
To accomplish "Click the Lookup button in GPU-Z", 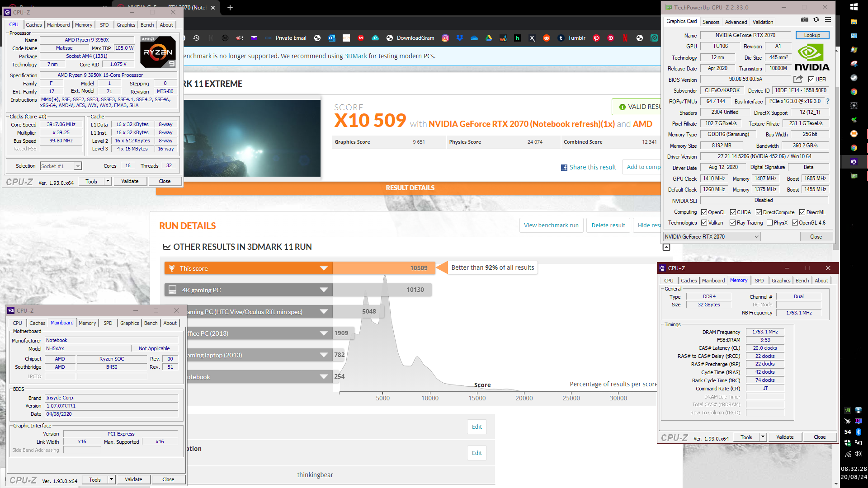I will click(x=812, y=35).
